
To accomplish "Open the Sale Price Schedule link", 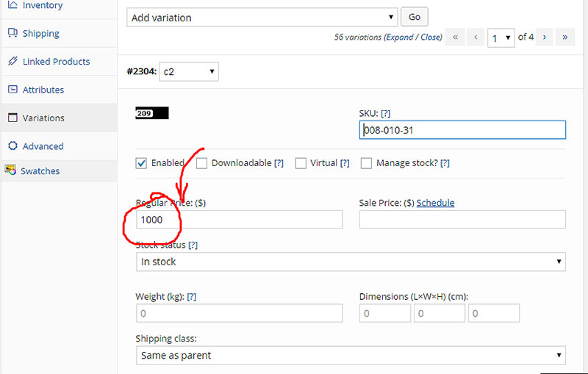I will point(435,203).
